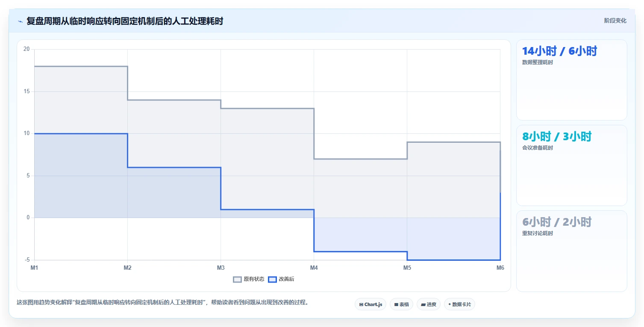644x327 pixels.
Task: Click the M2 axis label
Action: pos(127,268)
